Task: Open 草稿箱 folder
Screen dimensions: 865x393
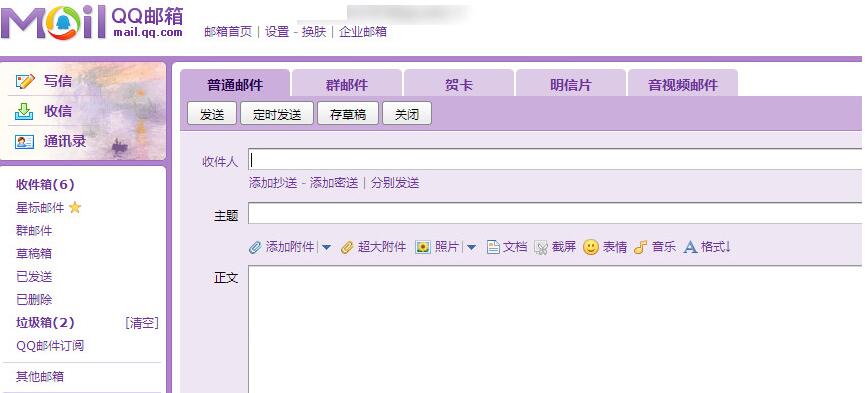Action: tap(34, 254)
